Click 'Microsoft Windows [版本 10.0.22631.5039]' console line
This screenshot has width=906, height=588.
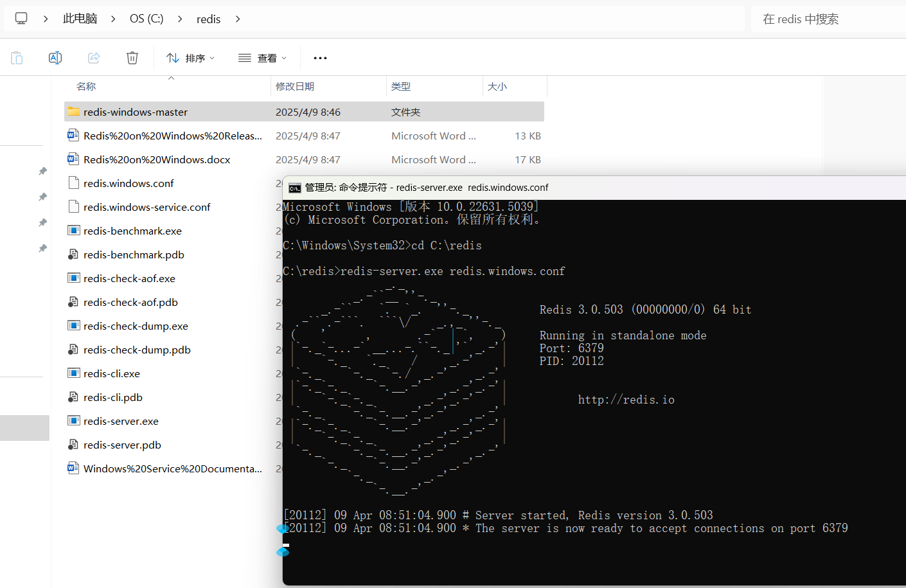pyautogui.click(x=411, y=207)
